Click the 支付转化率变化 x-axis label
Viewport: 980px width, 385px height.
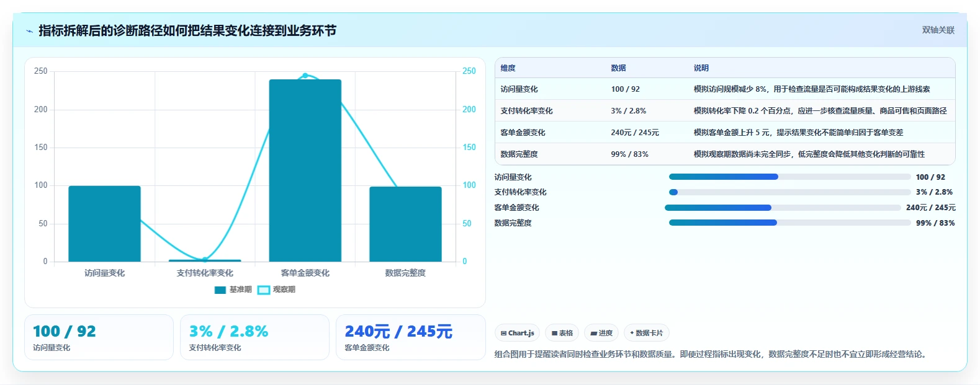[205, 273]
